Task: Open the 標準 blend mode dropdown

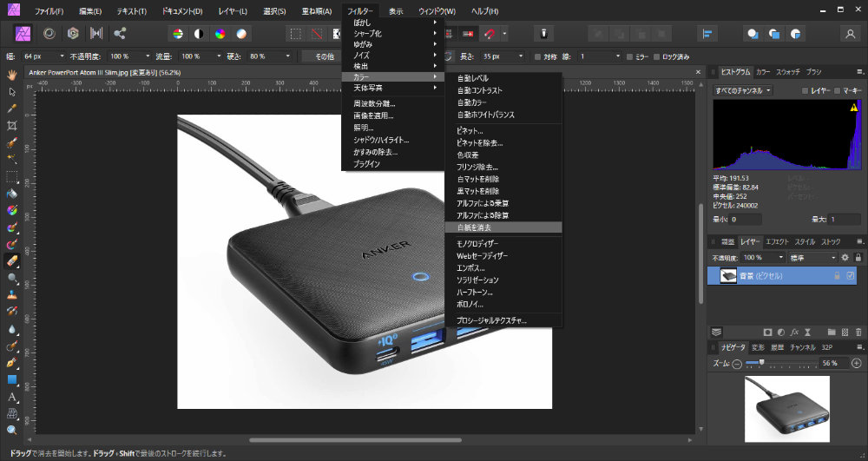Action: pyautogui.click(x=812, y=257)
